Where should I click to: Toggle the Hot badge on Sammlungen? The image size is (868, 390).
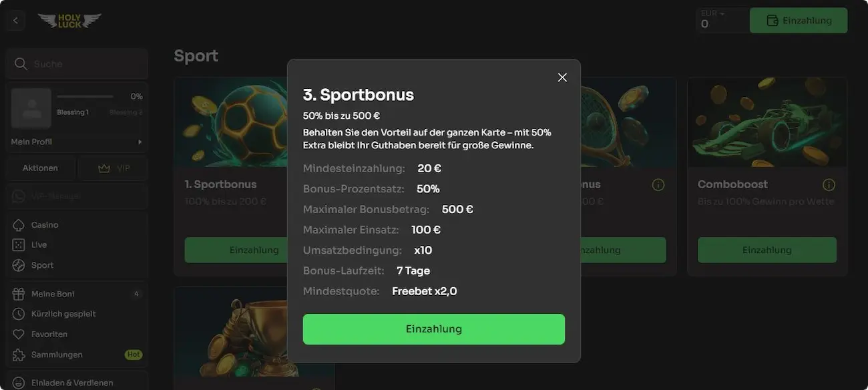(x=134, y=355)
